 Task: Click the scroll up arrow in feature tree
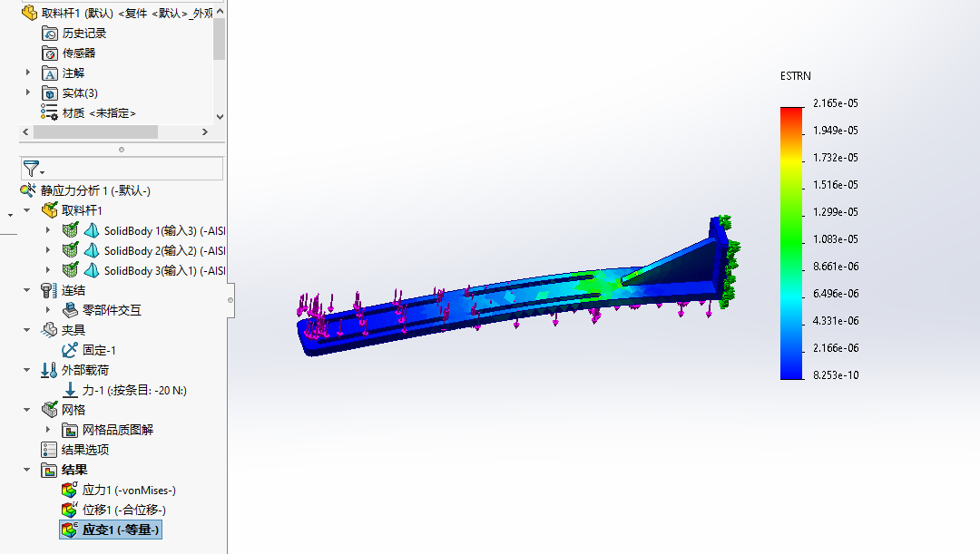pos(220,11)
